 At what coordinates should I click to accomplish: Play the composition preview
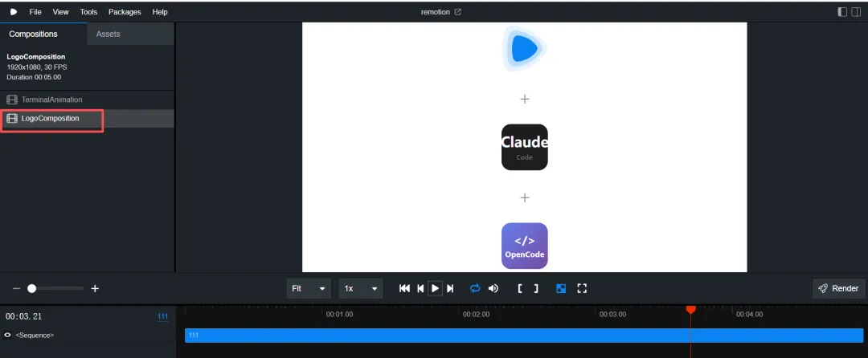[x=435, y=288]
